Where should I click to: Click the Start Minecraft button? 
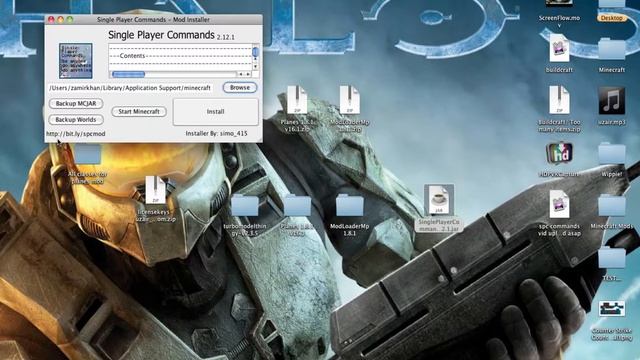pyautogui.click(x=139, y=111)
